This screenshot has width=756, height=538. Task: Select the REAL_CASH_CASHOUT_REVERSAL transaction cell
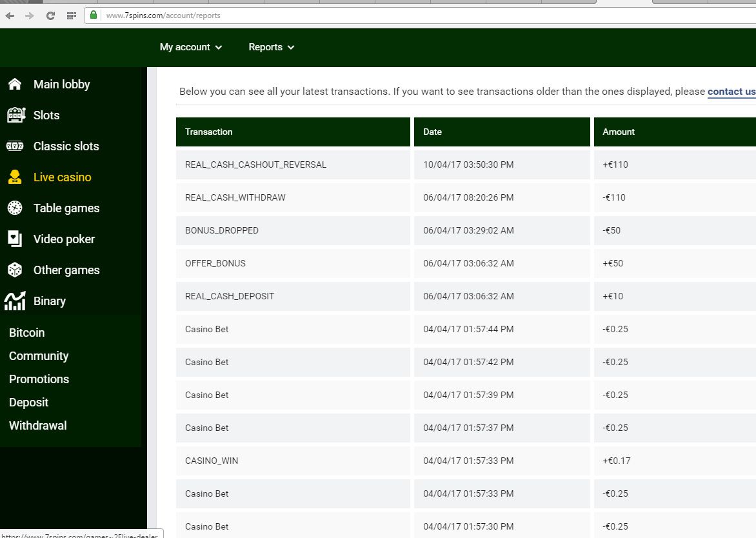pyautogui.click(x=293, y=164)
